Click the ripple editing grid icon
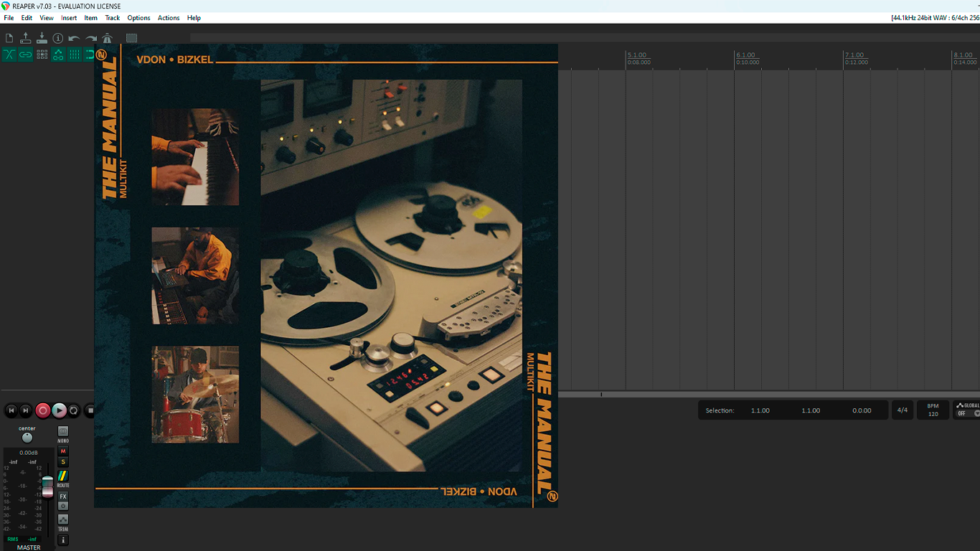The image size is (980, 551). point(42,55)
